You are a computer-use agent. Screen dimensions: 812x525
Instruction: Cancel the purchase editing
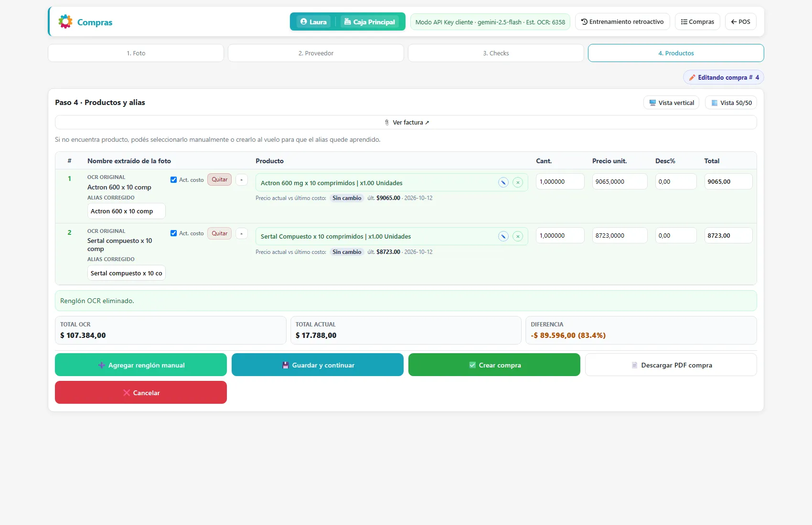(141, 392)
